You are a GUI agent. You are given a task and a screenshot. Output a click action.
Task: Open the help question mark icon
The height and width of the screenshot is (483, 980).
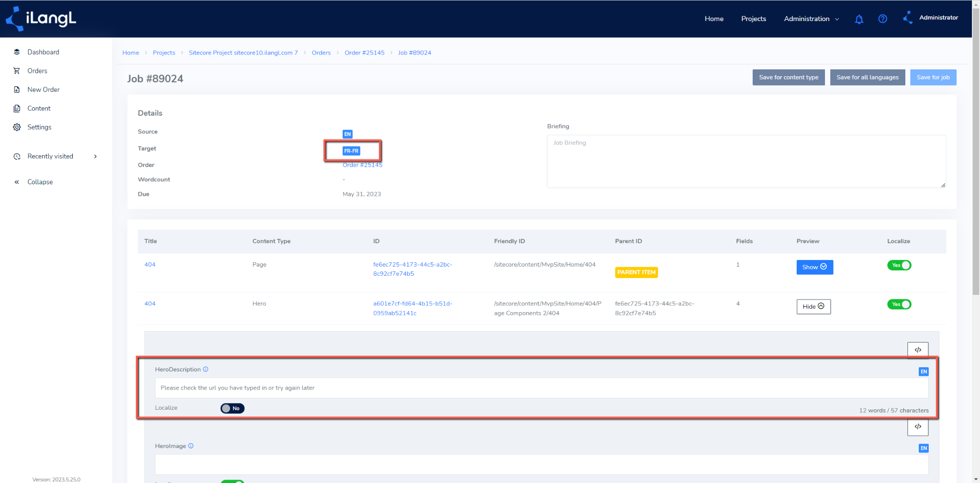point(883,19)
